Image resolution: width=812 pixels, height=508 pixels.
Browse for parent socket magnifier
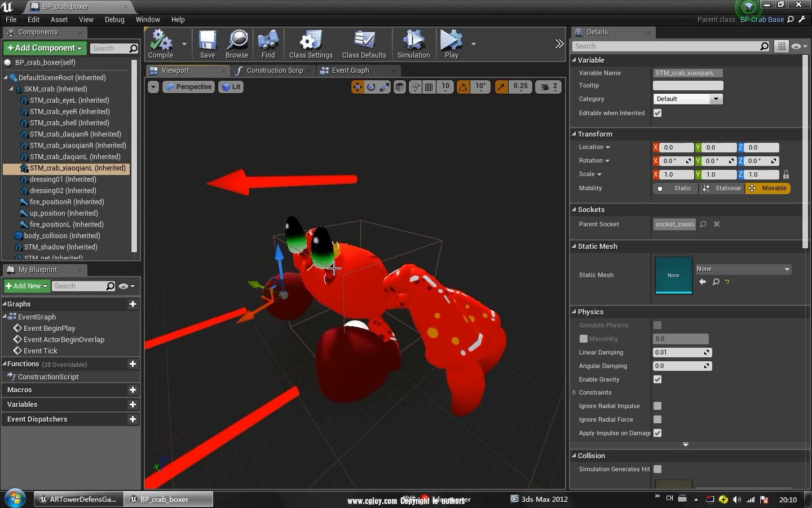pyautogui.click(x=703, y=224)
